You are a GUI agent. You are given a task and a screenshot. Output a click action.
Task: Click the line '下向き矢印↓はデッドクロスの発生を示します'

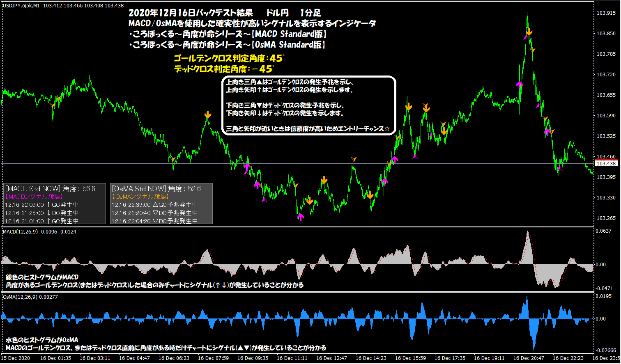pyautogui.click(x=285, y=113)
